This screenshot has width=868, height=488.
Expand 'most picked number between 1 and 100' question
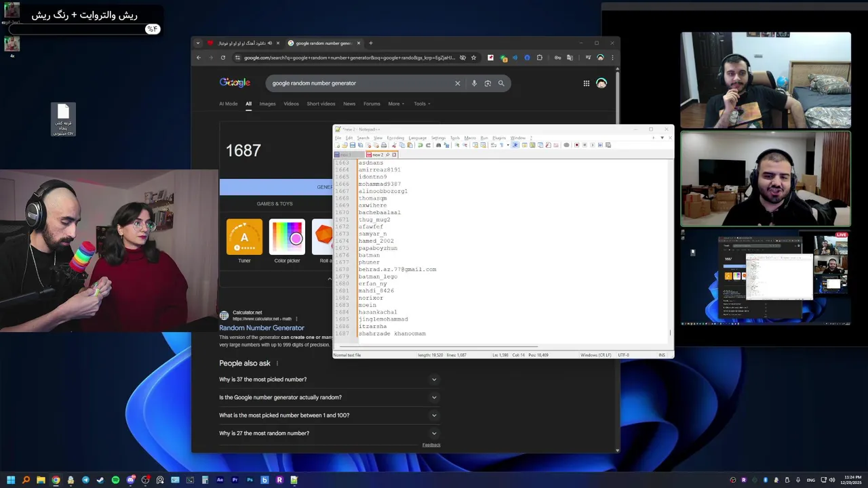tap(330, 415)
